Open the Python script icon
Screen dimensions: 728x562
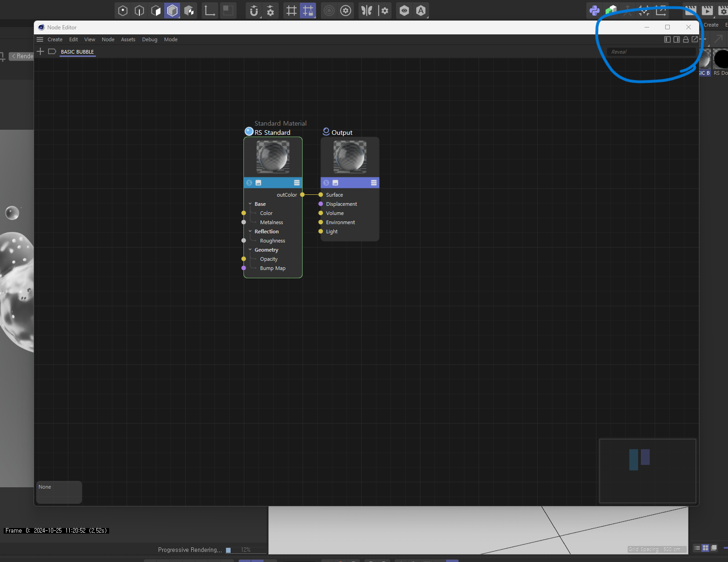coord(595,11)
